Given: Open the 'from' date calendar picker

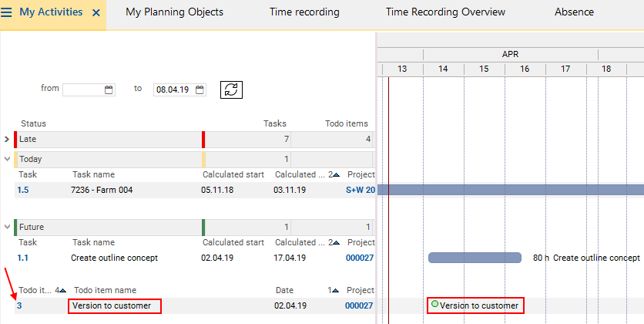Looking at the screenshot, I should (x=109, y=89).
